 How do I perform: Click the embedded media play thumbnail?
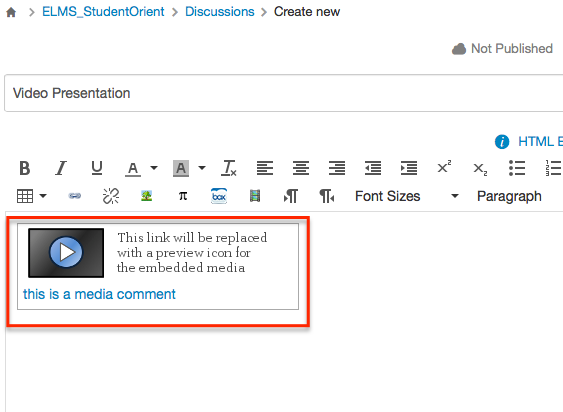pos(66,253)
